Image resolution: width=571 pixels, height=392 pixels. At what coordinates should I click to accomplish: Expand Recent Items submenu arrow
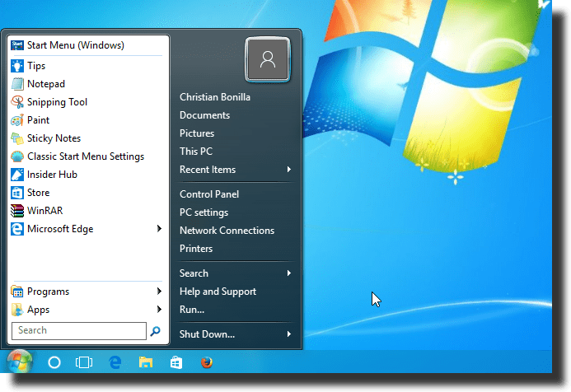289,170
